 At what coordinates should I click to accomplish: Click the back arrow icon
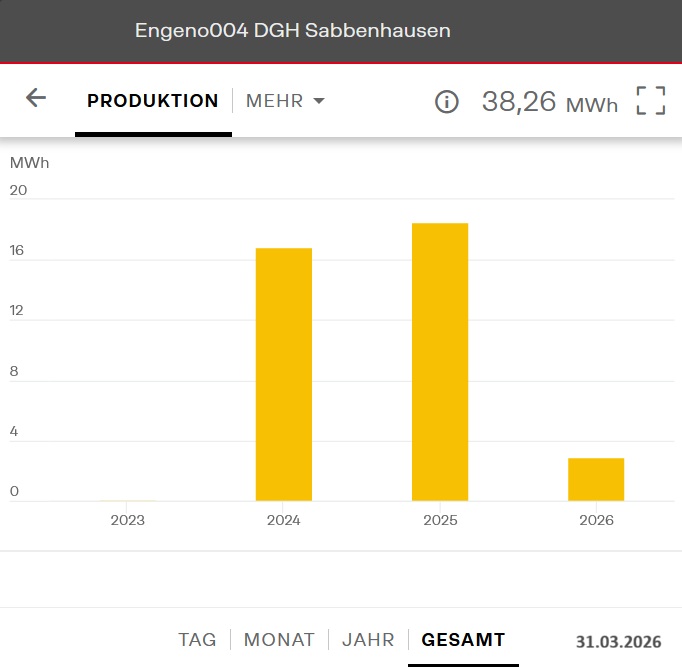click(x=36, y=98)
